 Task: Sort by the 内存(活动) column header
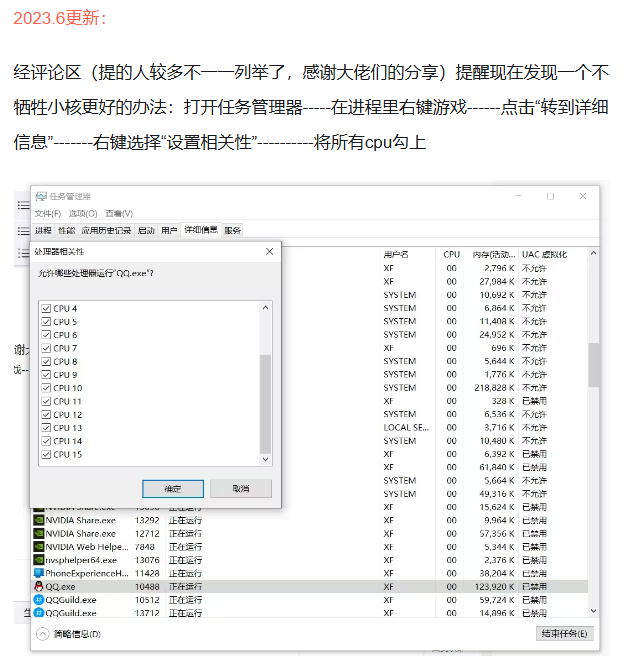[494, 255]
